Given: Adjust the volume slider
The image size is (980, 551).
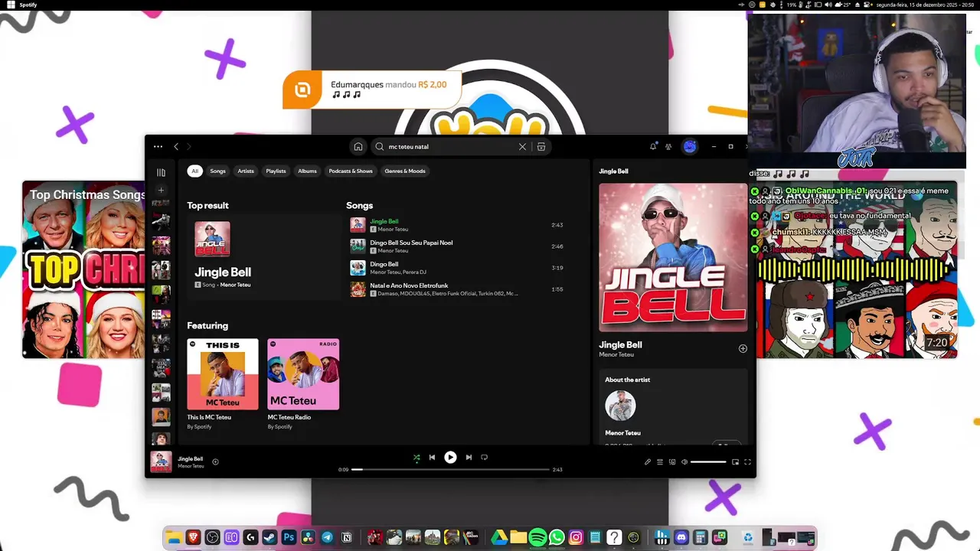Looking at the screenshot, I should point(708,462).
